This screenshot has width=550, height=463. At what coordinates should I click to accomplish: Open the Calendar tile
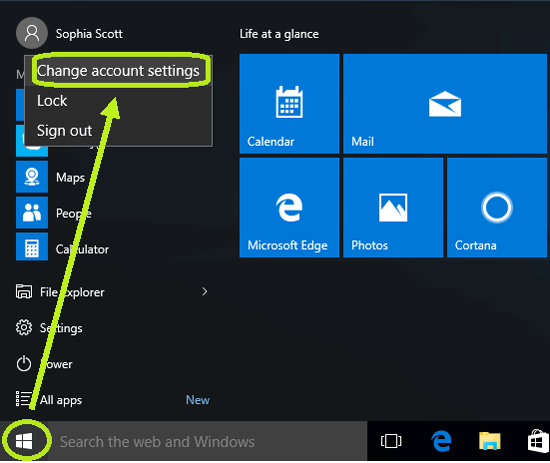[x=289, y=104]
